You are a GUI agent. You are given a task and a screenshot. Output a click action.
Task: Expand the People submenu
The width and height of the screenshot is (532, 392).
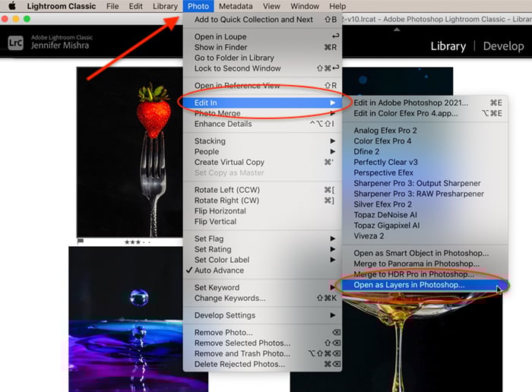coord(262,152)
